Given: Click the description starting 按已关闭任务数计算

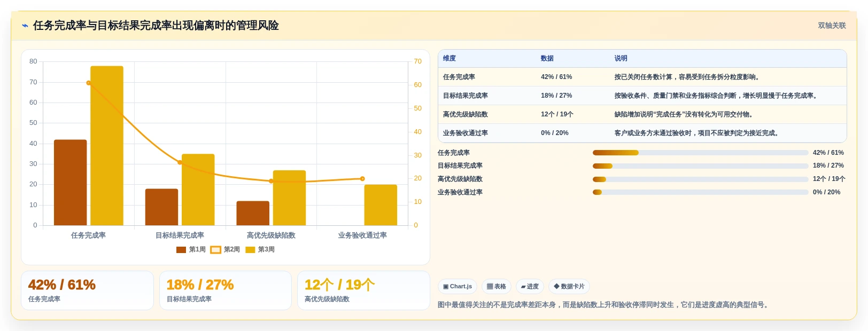Looking at the screenshot, I should (687, 77).
